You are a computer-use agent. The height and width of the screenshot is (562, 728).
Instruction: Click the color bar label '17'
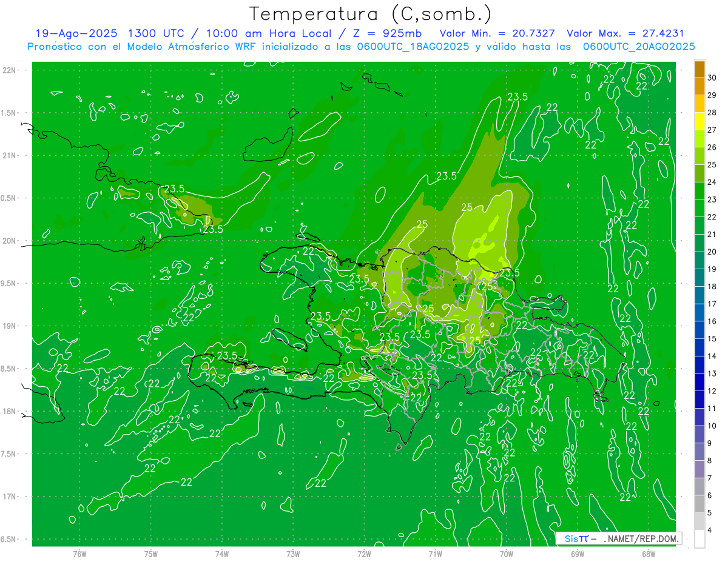pos(712,304)
